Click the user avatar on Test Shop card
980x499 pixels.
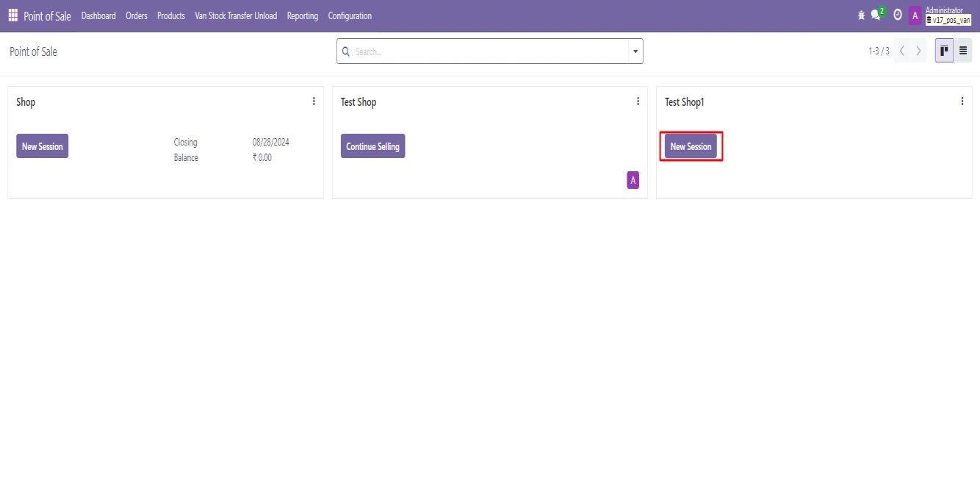(633, 180)
